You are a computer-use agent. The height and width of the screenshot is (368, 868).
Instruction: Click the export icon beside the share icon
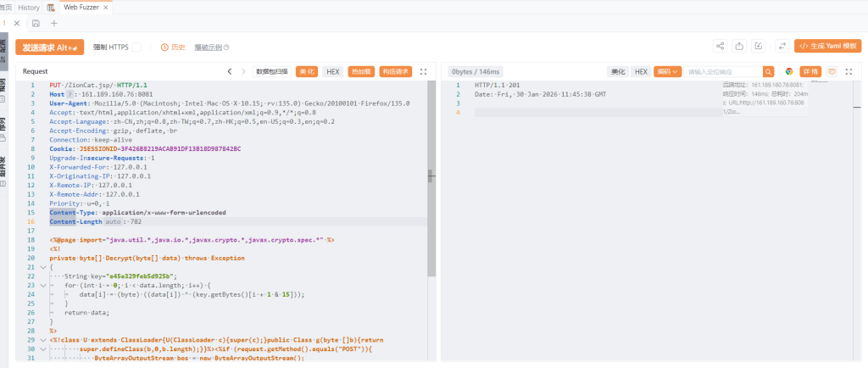click(739, 47)
